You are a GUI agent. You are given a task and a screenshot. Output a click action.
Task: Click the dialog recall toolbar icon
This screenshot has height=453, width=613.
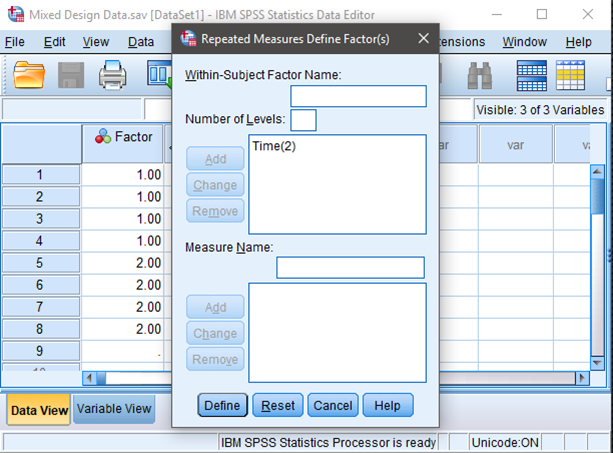click(x=159, y=74)
